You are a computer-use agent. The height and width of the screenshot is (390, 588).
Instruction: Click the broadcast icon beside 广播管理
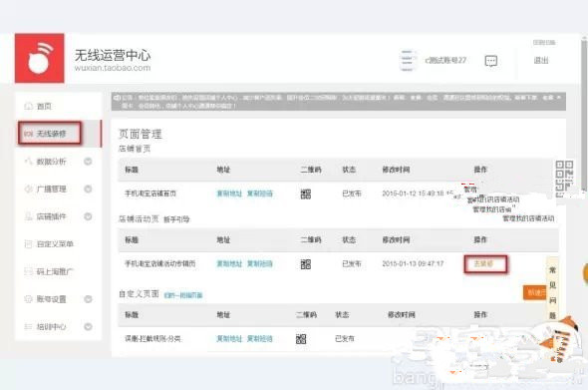[x=29, y=189]
